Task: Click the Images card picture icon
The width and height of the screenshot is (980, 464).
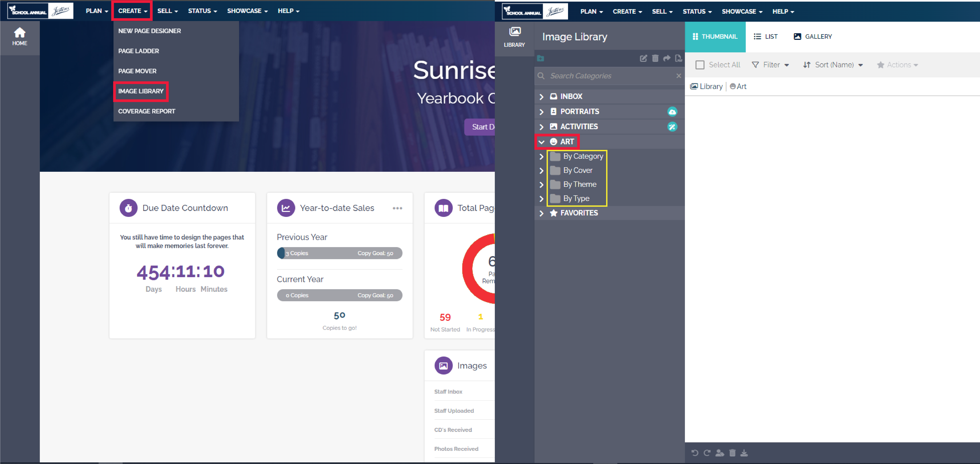Action: [444, 365]
